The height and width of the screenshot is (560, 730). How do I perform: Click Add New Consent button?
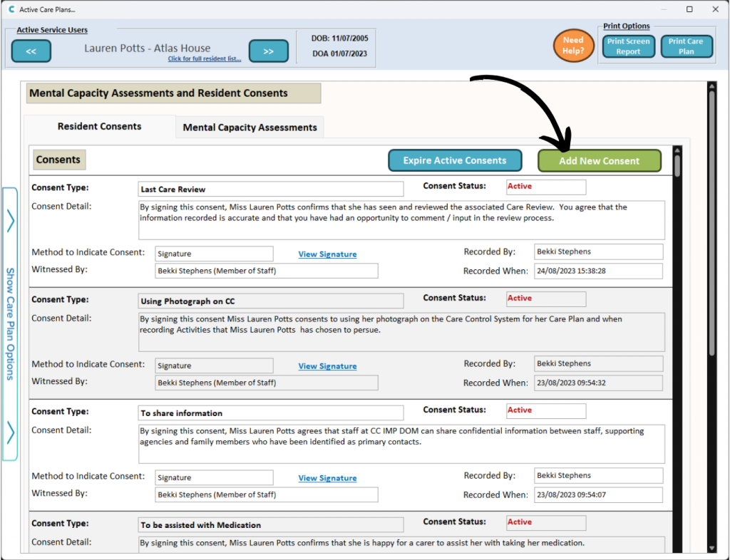point(599,161)
